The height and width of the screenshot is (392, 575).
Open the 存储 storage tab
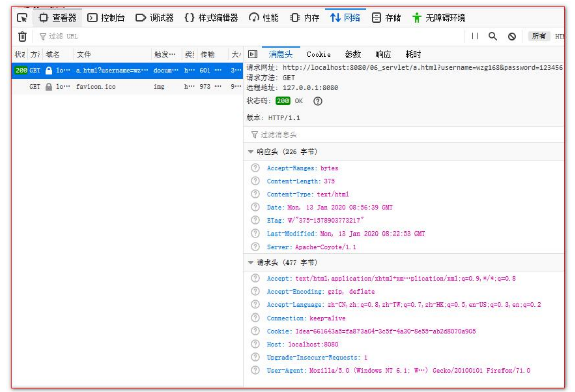coord(386,18)
